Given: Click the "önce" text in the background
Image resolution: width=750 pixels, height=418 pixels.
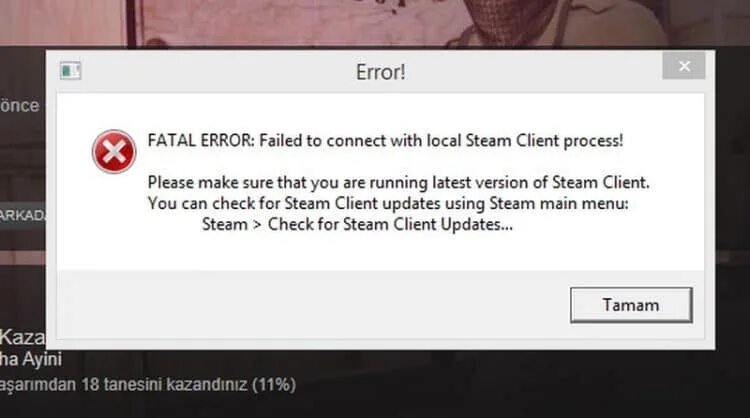Looking at the screenshot, I should [20, 106].
